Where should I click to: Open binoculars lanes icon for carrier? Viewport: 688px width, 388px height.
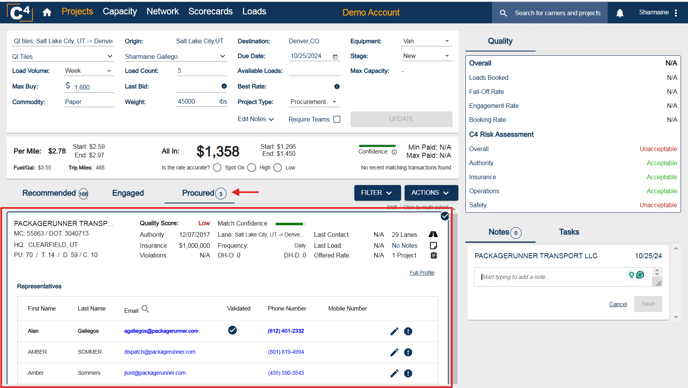[x=433, y=234]
